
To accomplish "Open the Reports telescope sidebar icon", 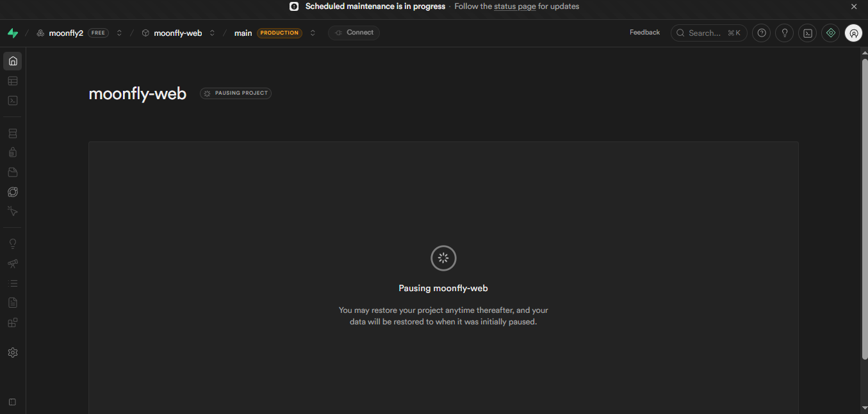I will [13, 264].
